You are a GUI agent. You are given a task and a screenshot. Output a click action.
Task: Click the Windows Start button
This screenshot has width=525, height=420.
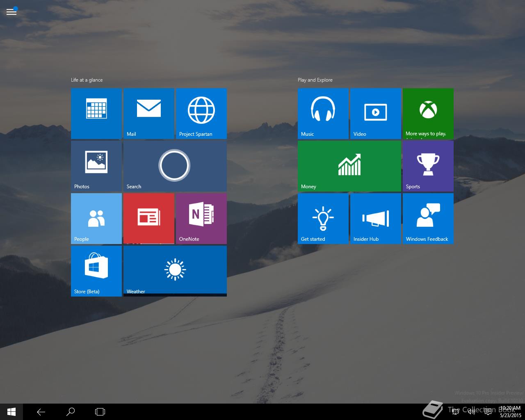(x=11, y=412)
